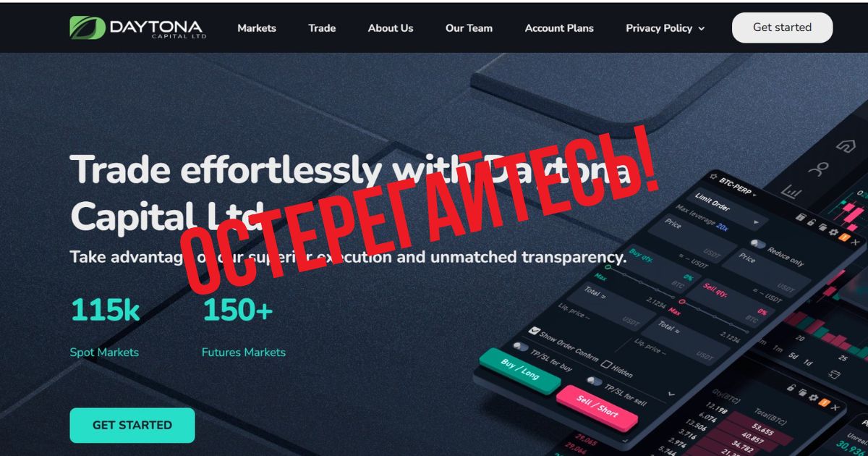Click the orange icon in the order panel header
Image resolution: width=868 pixels, height=456 pixels.
click(x=844, y=237)
